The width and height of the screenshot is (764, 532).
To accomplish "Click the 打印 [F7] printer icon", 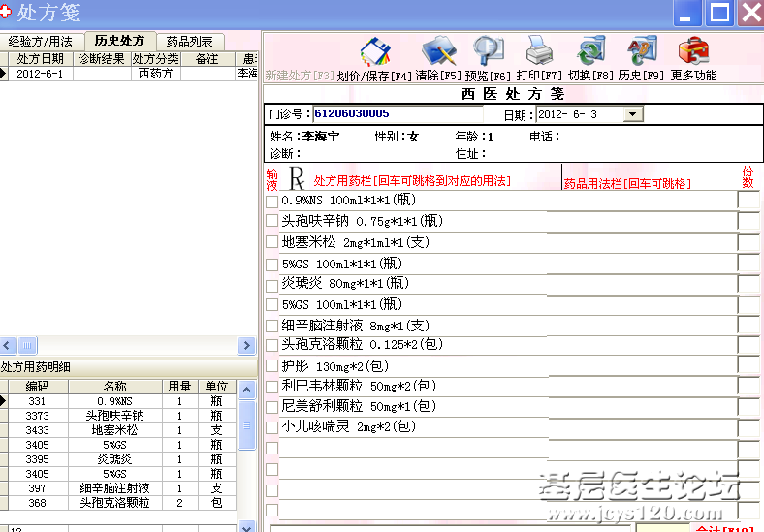I will point(539,49).
